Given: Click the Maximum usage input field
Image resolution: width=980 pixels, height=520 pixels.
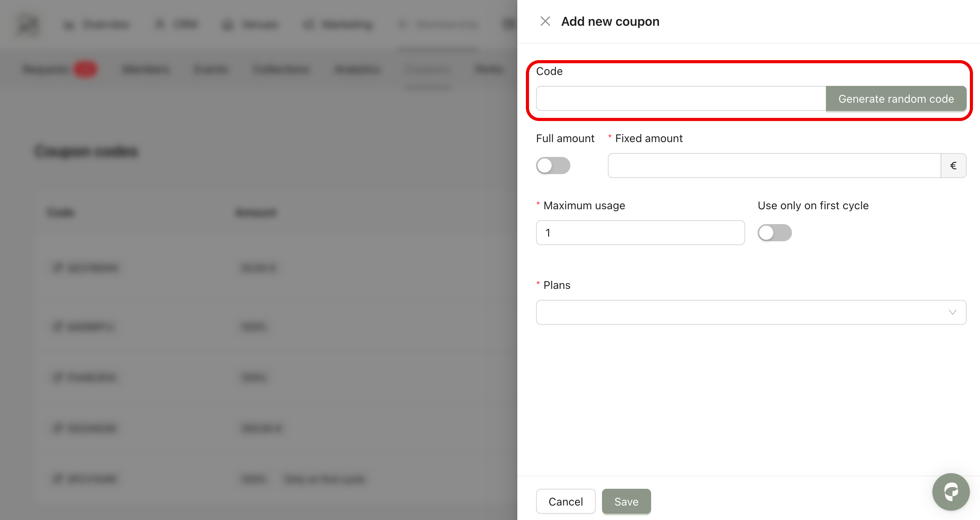Looking at the screenshot, I should [x=640, y=233].
